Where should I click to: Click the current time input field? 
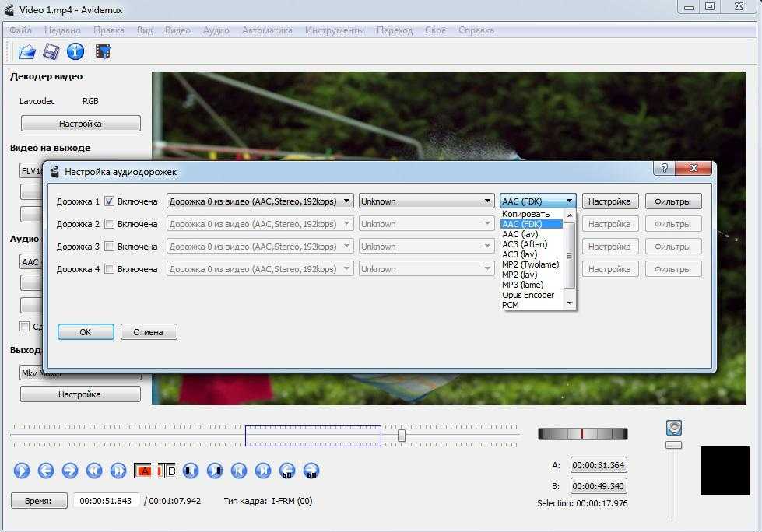(x=106, y=501)
